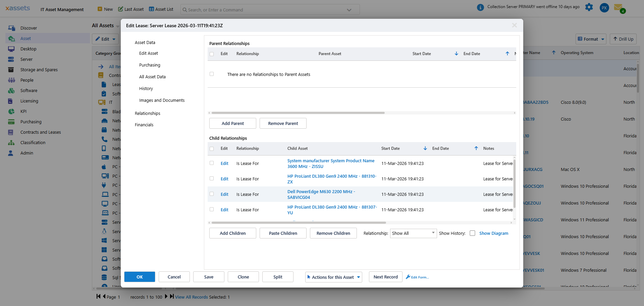644x306 pixels.
Task: Click the settings gear icon
Action: tap(589, 7)
